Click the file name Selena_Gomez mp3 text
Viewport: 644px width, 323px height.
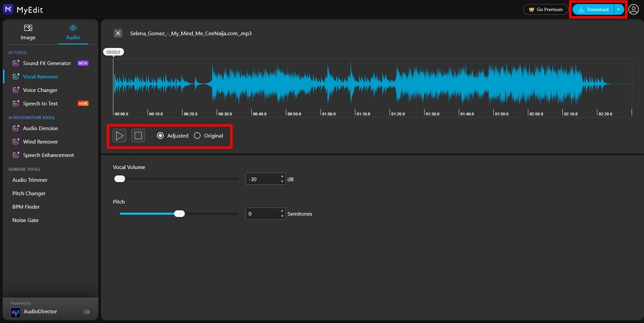[191, 33]
